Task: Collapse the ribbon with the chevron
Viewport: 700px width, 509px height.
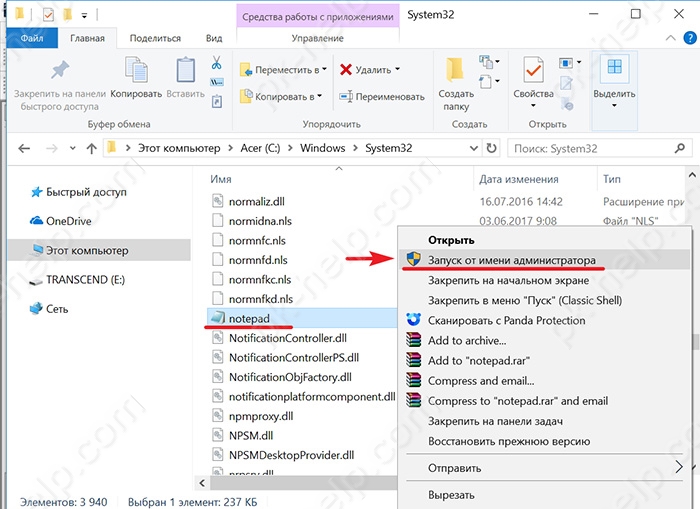Action: tap(671, 38)
